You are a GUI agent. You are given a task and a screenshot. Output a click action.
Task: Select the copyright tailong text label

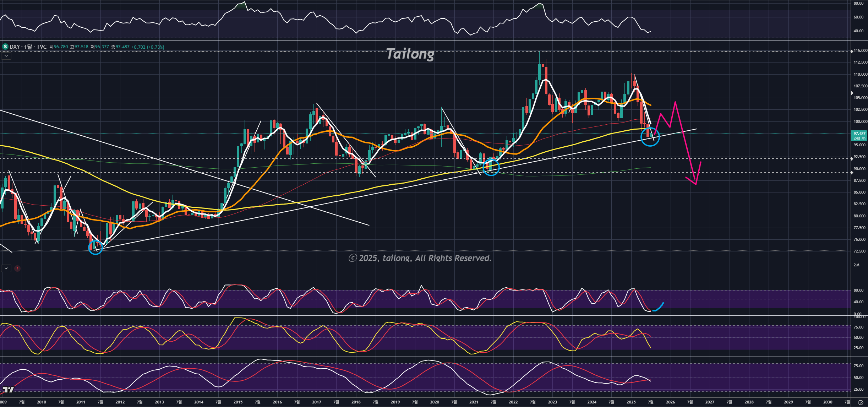coord(420,258)
